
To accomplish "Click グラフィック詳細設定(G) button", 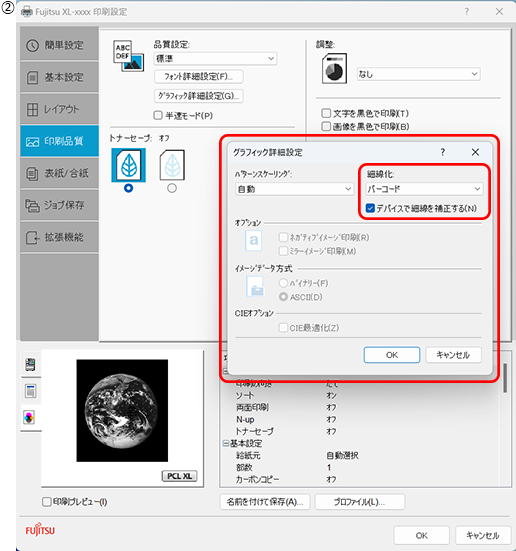I will point(199,96).
